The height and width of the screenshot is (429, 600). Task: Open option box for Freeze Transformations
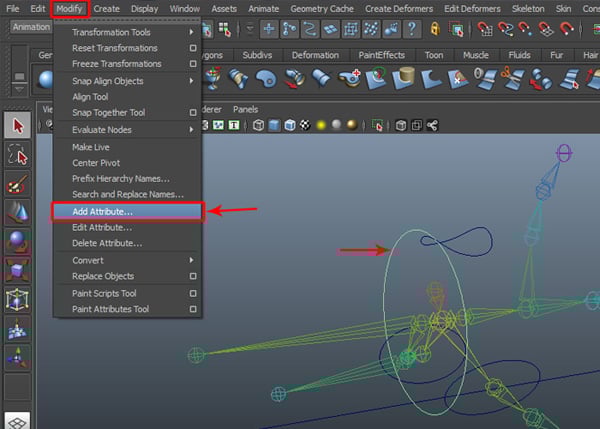193,64
